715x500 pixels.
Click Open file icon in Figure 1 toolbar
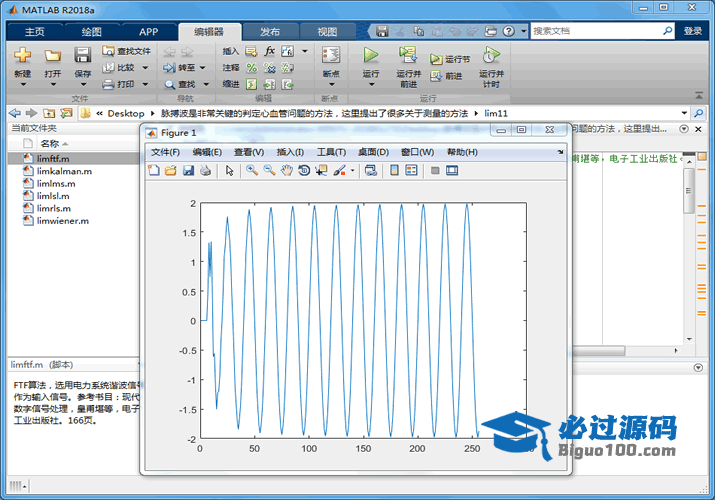[x=171, y=170]
